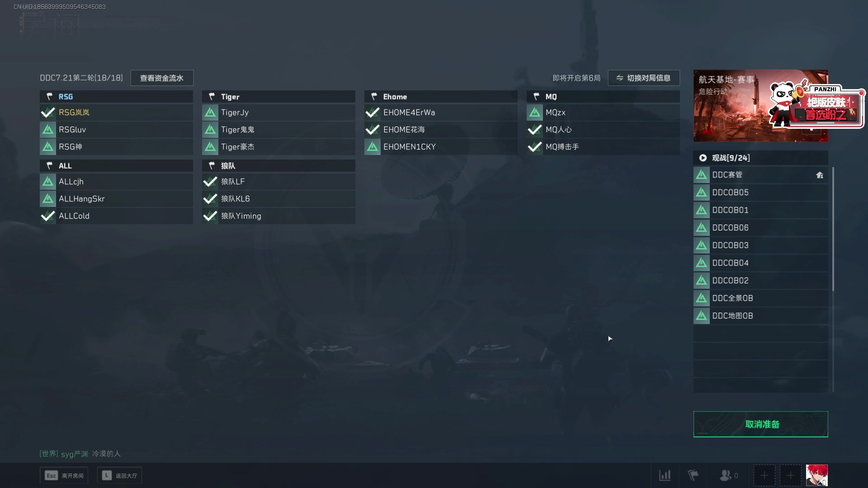Image resolution: width=868 pixels, height=488 pixels.
Task: Click the host house icon beside DDC赛管
Action: [x=820, y=175]
